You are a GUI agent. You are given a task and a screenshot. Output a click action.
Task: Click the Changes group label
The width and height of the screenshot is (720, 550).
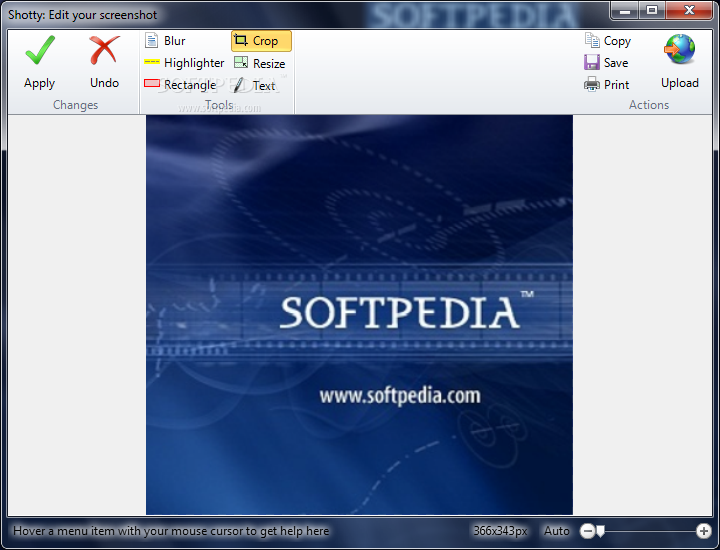[75, 105]
